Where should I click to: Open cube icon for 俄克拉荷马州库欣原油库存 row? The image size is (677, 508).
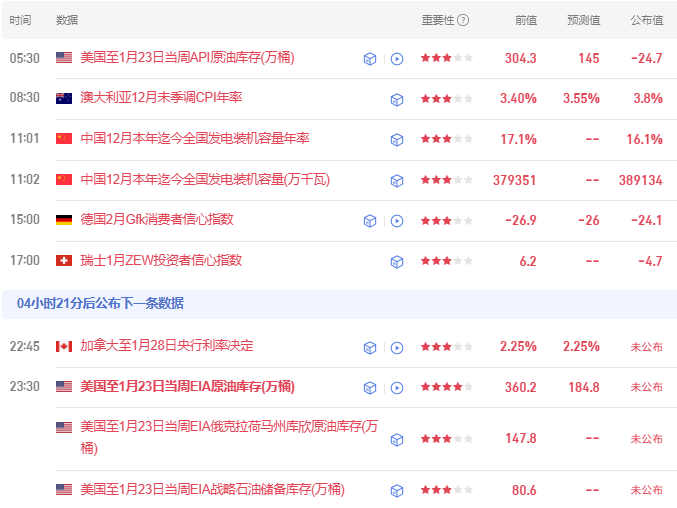pyautogui.click(x=397, y=440)
